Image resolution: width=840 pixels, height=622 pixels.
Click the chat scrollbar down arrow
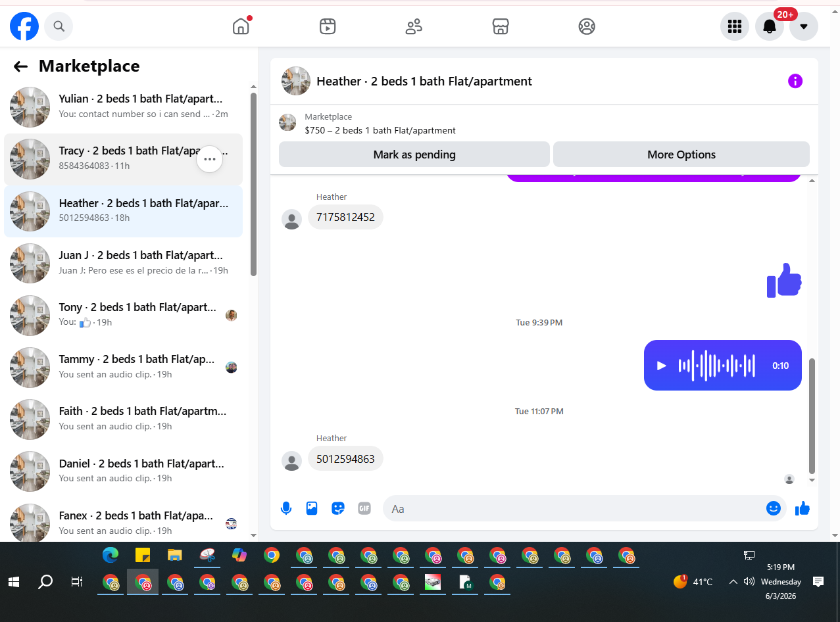(812, 480)
